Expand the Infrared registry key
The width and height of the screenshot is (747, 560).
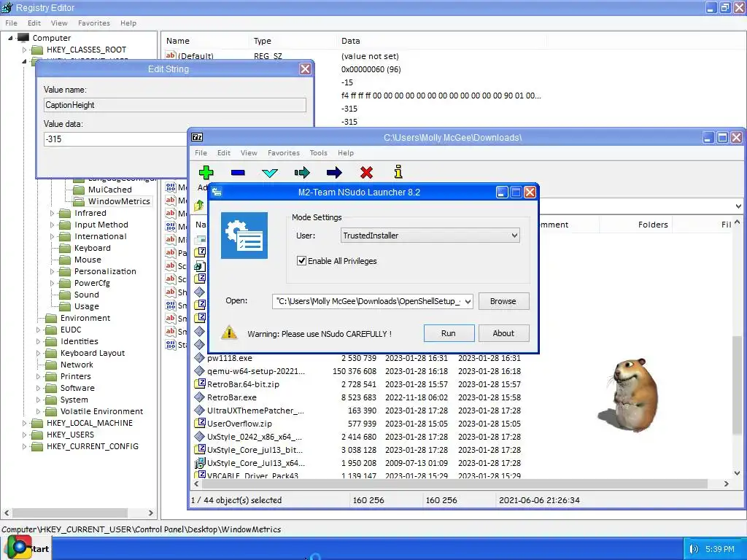[x=52, y=213]
